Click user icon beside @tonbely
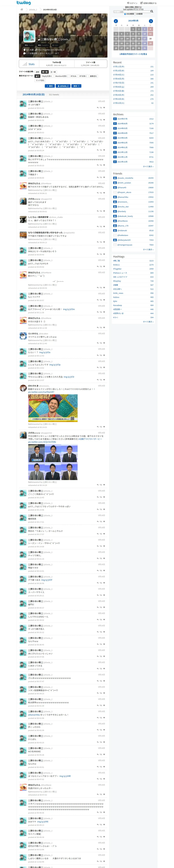The width and height of the screenshot is (174, 868). (115, 211)
